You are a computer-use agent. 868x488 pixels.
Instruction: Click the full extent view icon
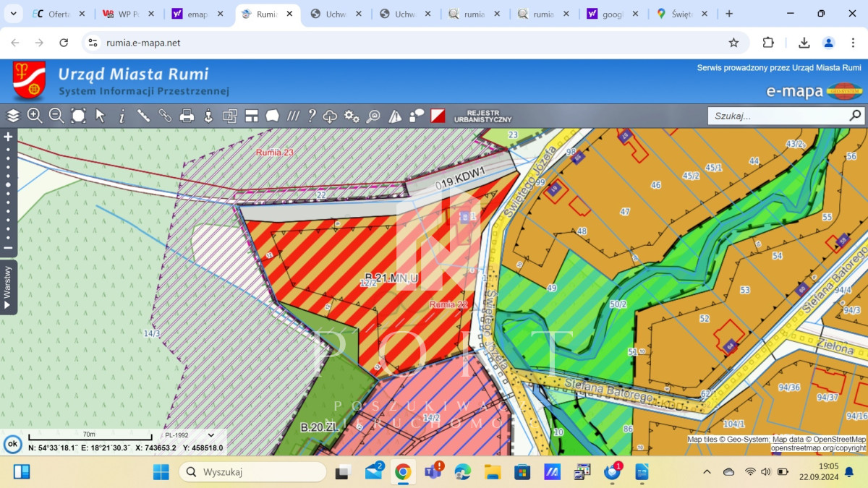pos(78,116)
